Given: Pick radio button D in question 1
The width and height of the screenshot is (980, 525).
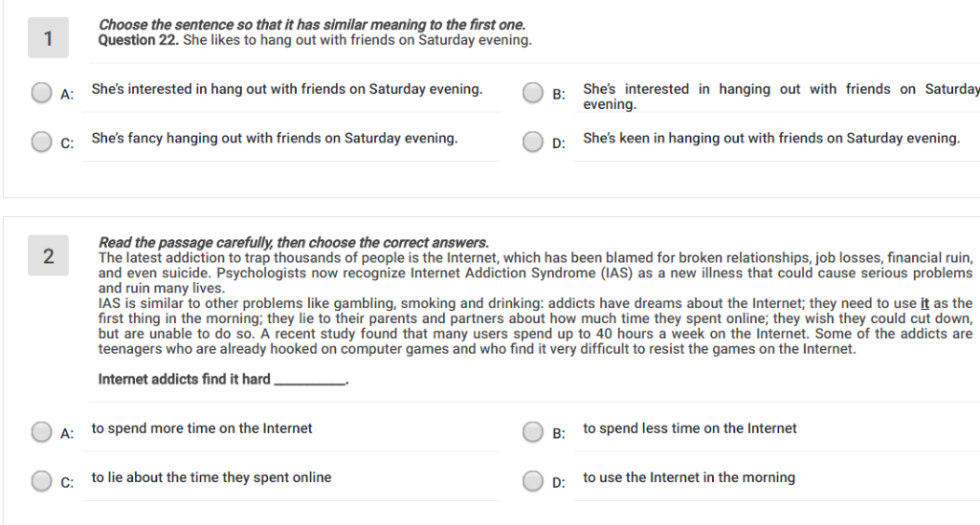Looking at the screenshot, I should pos(532,142).
